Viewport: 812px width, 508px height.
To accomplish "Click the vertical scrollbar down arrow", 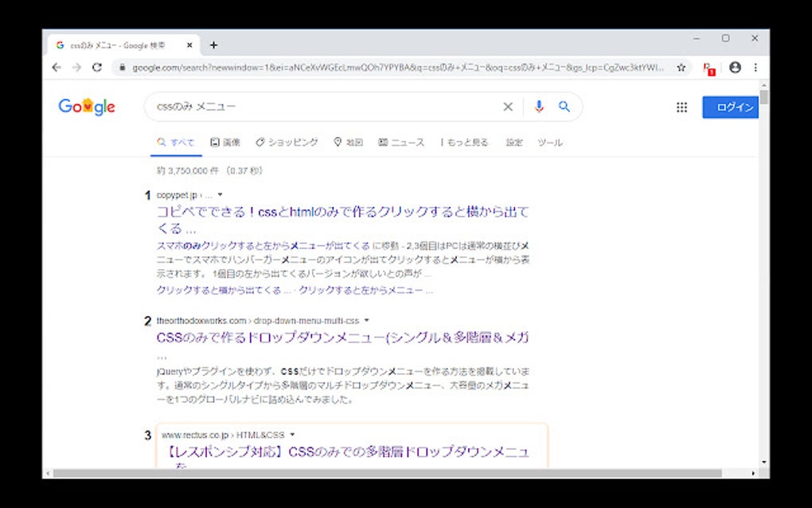I will point(764,462).
